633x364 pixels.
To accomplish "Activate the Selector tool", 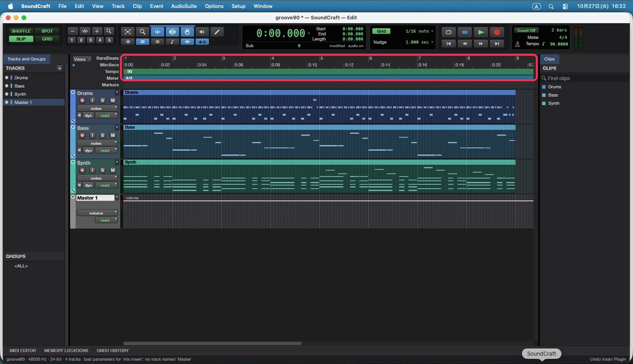I will tap(172, 32).
